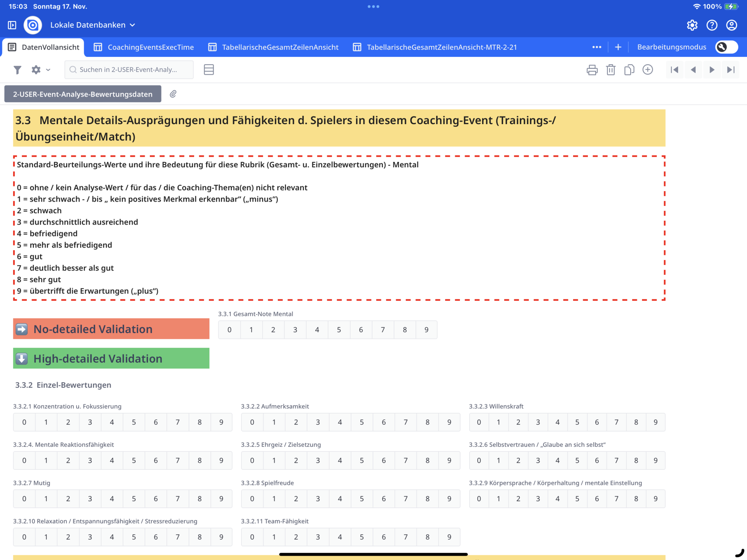Expand view settings gear dropdown arrow

pos(48,70)
